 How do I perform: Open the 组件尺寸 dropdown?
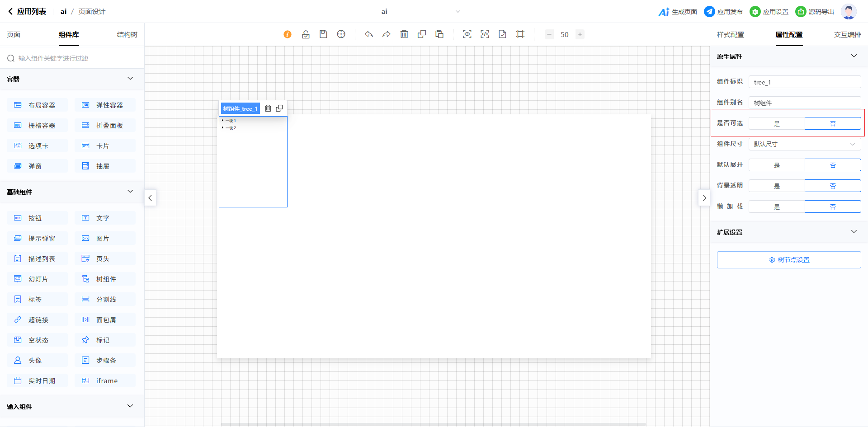(x=805, y=144)
